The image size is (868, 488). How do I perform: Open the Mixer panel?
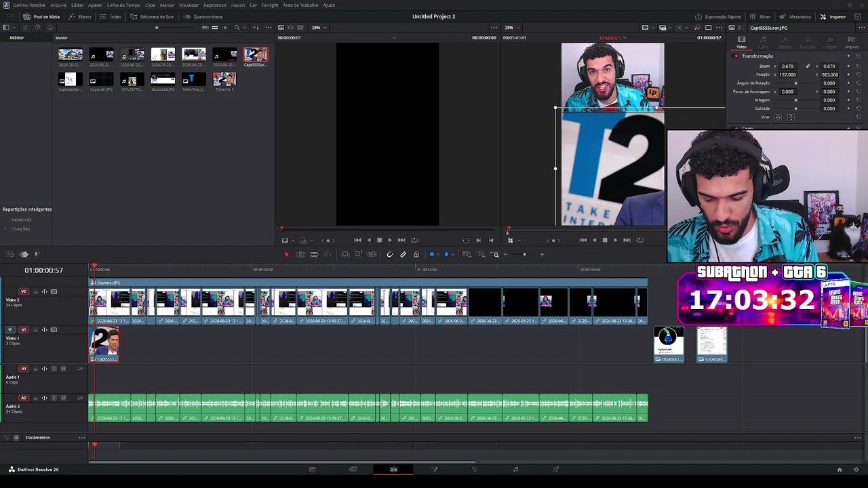[x=760, y=16]
